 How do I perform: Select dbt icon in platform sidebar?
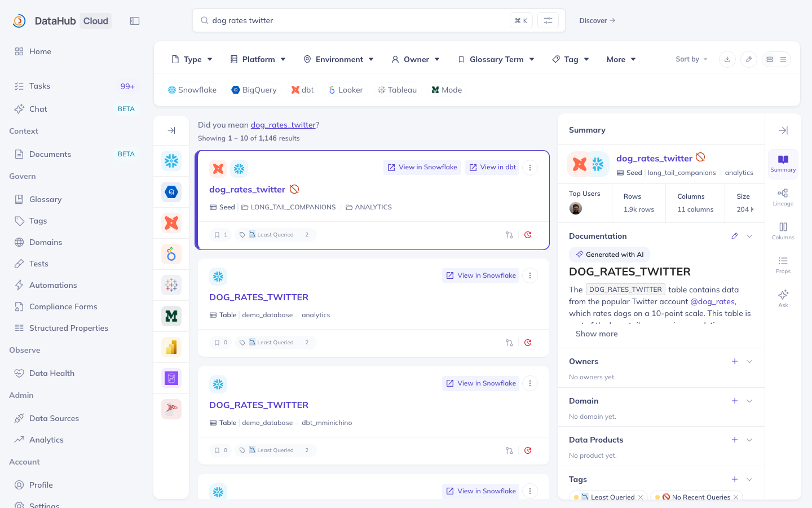[x=171, y=223]
